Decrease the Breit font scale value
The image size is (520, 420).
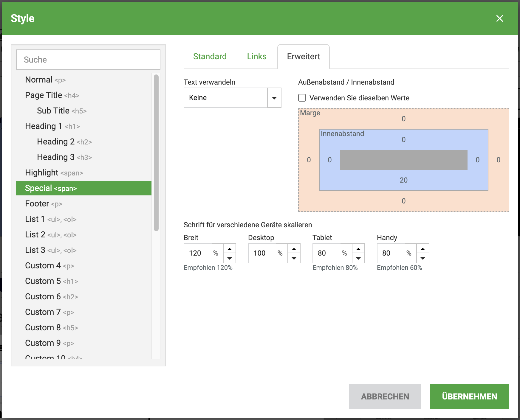click(x=230, y=258)
